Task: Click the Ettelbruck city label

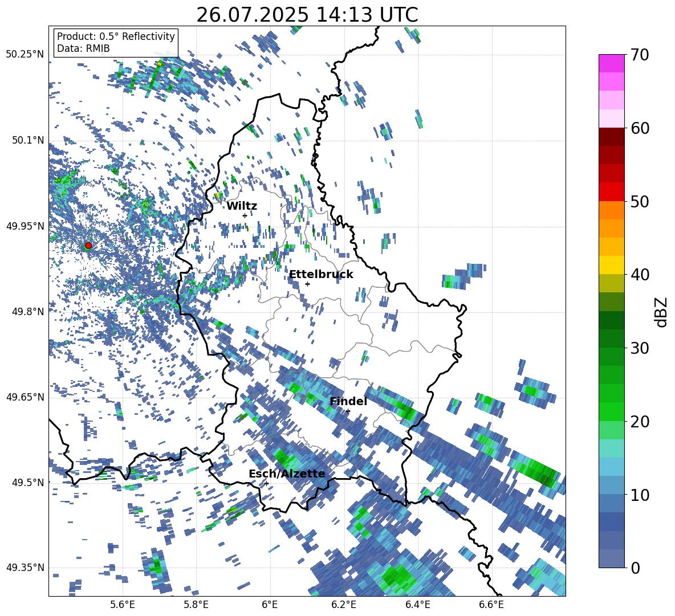Action: coord(321,275)
